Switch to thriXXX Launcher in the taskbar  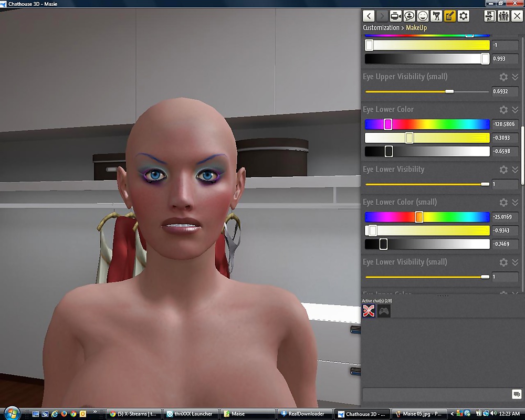(190, 414)
